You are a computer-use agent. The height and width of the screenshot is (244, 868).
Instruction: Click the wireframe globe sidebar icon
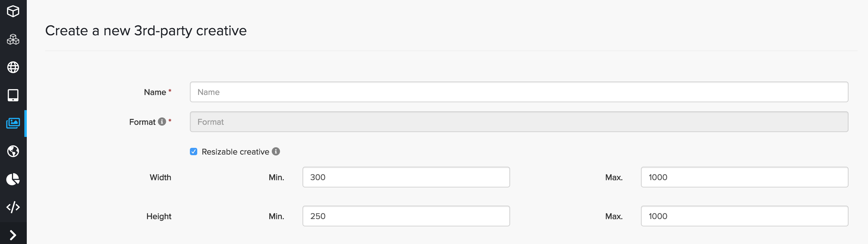13,68
